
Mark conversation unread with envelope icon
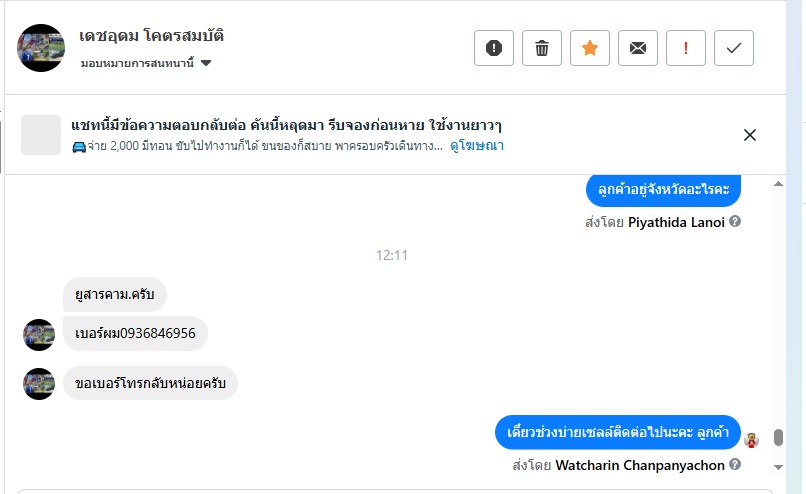click(x=638, y=48)
